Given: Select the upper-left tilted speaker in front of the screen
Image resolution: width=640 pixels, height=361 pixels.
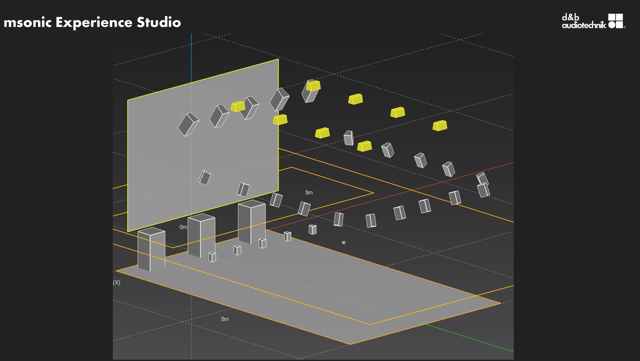Looking at the screenshot, I should (188, 124).
